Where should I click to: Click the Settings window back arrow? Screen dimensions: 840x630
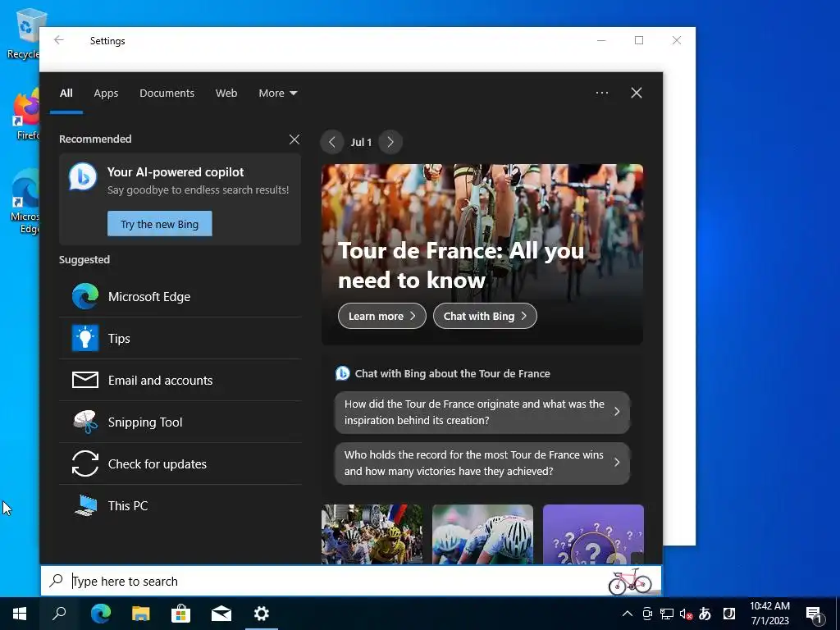click(59, 40)
